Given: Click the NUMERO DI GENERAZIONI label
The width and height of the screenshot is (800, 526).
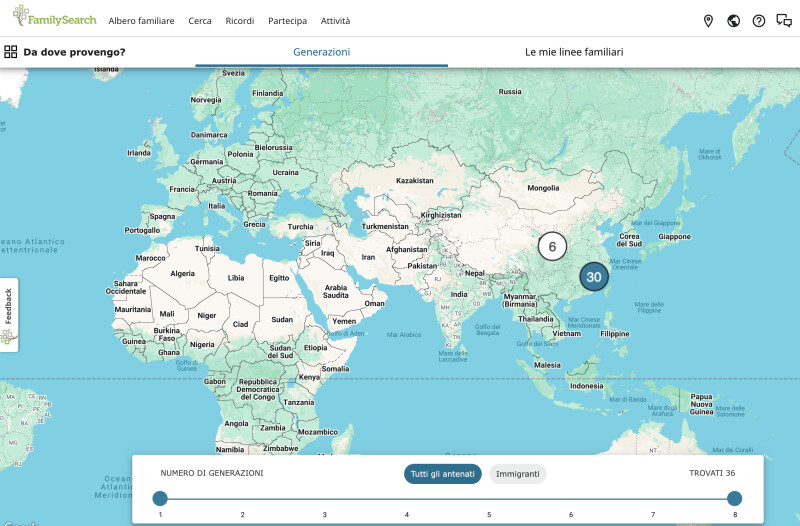Looking at the screenshot, I should tap(212, 473).
